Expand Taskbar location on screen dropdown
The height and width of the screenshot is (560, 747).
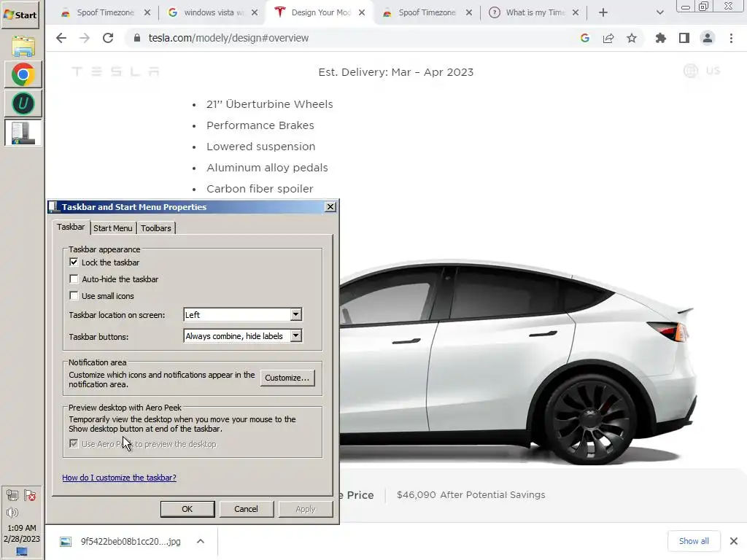pyautogui.click(x=296, y=314)
